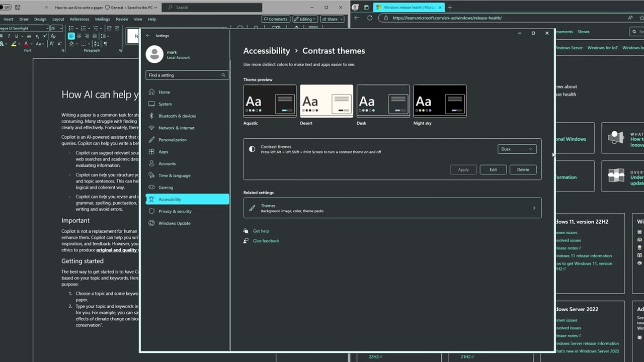Open Paragraph settings dialog launcher in Word
The width and height of the screenshot is (644, 362).
click(120, 50)
